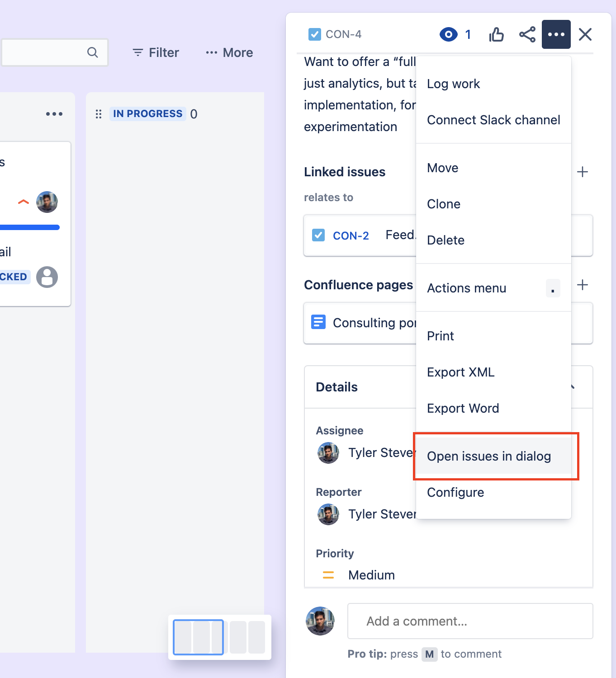This screenshot has height=678, width=616.
Task: Click Tyler's assignee avatar
Action: tap(328, 452)
